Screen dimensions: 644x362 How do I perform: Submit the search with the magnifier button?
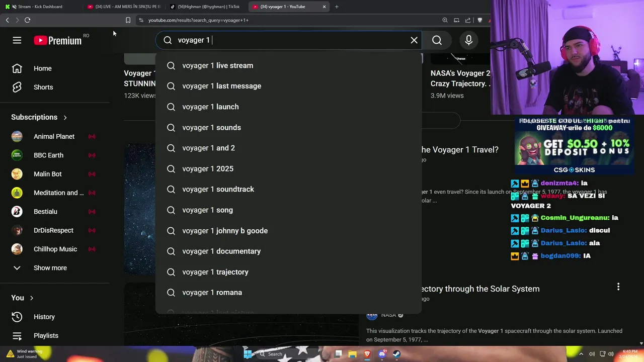point(437,40)
